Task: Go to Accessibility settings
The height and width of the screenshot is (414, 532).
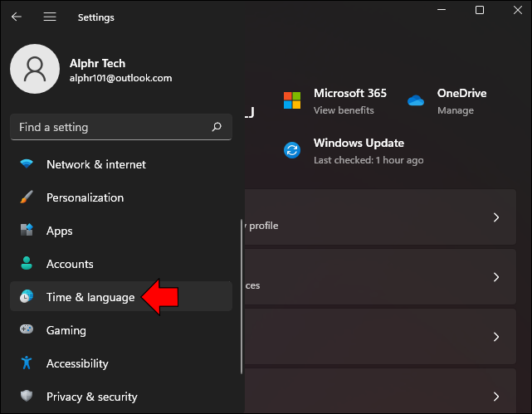Action: (x=77, y=363)
